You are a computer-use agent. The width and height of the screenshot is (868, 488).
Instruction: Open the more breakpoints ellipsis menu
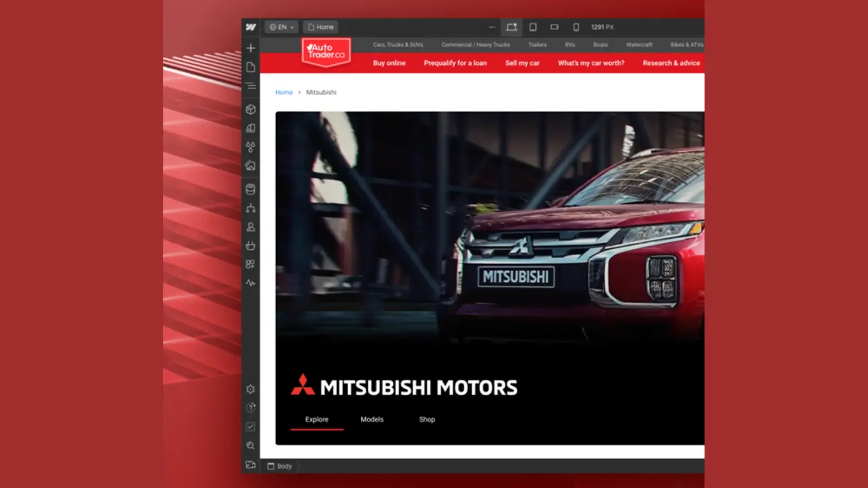(492, 27)
